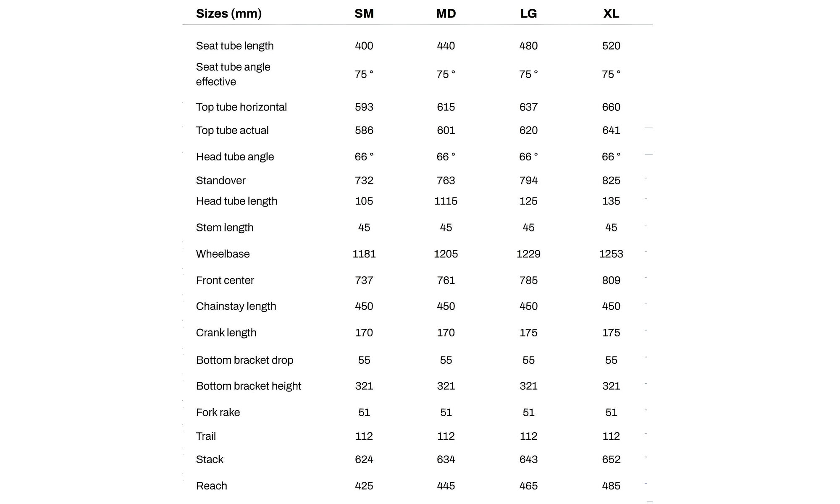This screenshot has width=840, height=504.
Task: Select the SM standover value 732
Action: (364, 181)
